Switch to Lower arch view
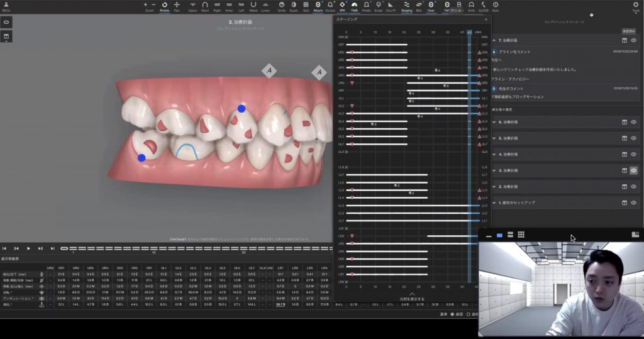This screenshot has width=644, height=339. coord(265,6)
